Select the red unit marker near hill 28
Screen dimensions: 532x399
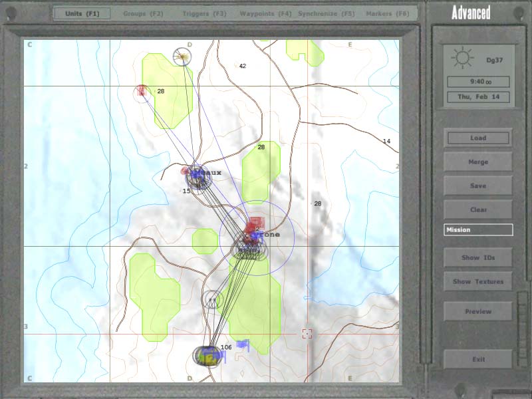[x=141, y=90]
